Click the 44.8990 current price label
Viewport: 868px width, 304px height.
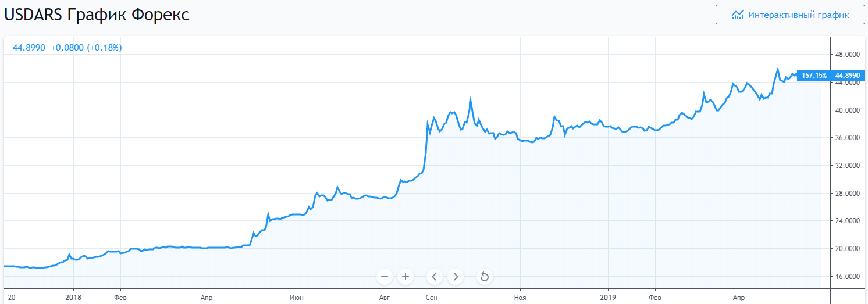click(x=29, y=48)
